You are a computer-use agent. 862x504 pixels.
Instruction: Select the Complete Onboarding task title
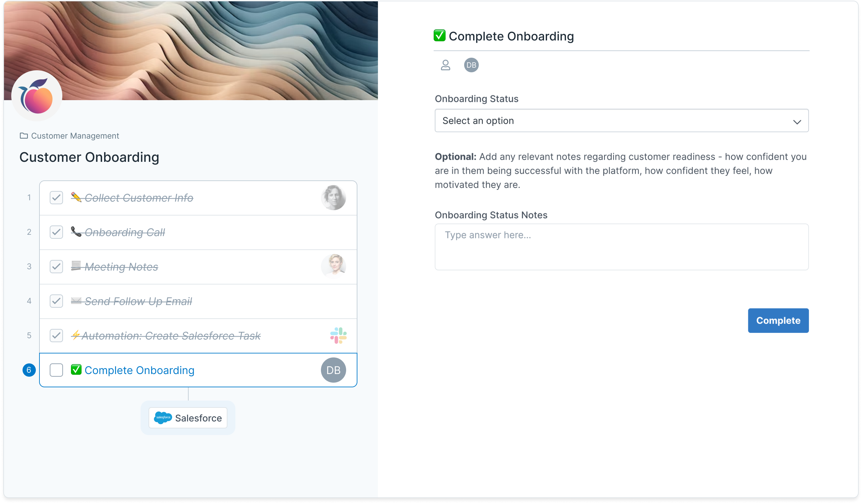tap(139, 370)
